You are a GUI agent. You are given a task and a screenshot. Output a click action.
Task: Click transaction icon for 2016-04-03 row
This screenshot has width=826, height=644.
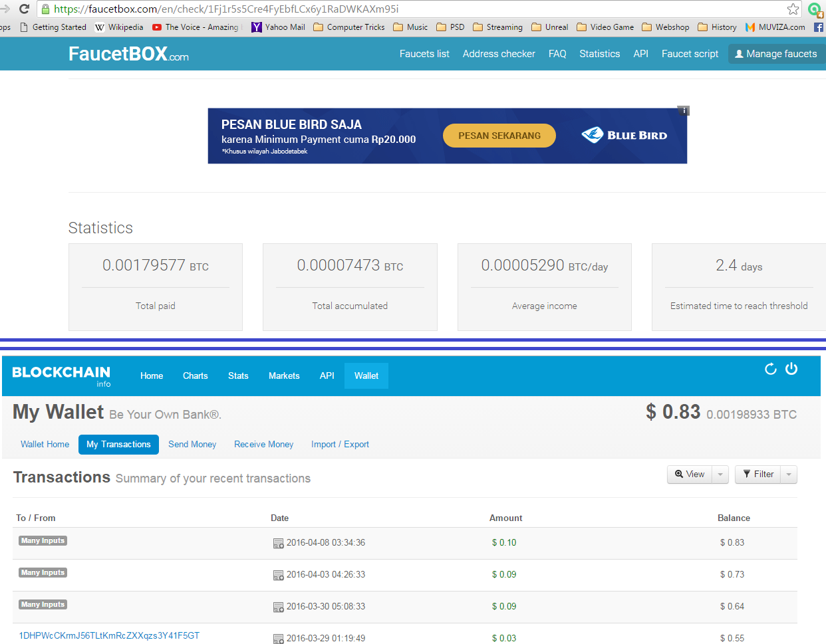click(279, 575)
